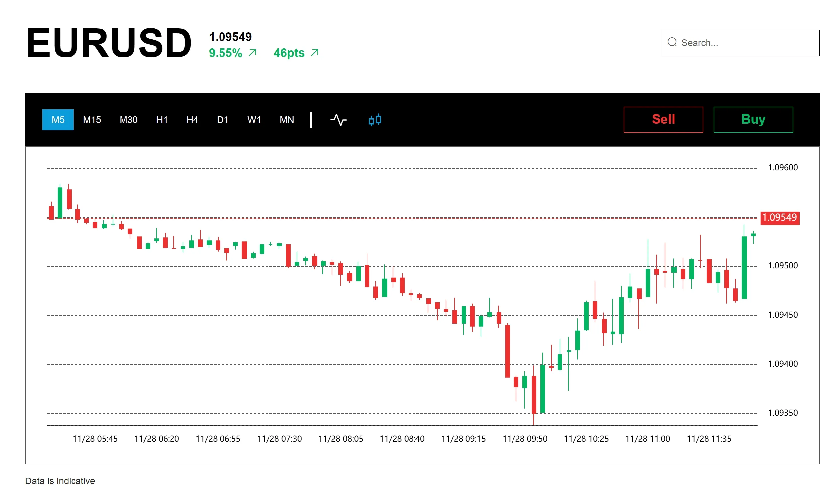Click the 1.09549 price under header
Image resolution: width=831 pixels, height=504 pixels.
230,37
